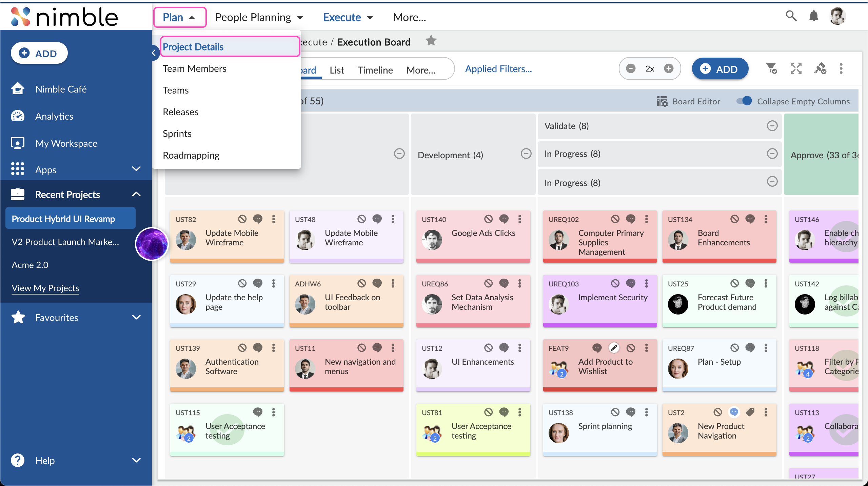Collapse the Recent Projects section
Image resolution: width=868 pixels, height=486 pixels.
136,194
